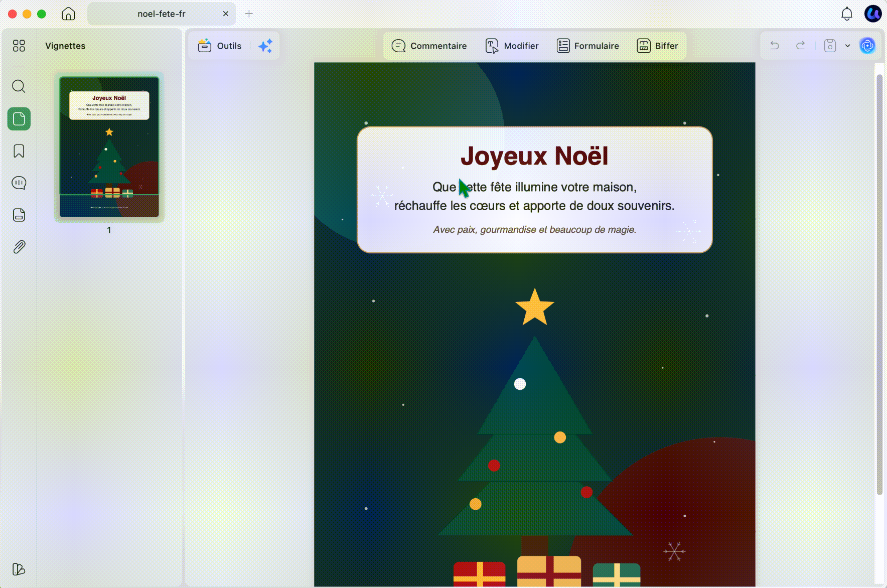
Task: Click the redo arrow
Action: (x=801, y=46)
